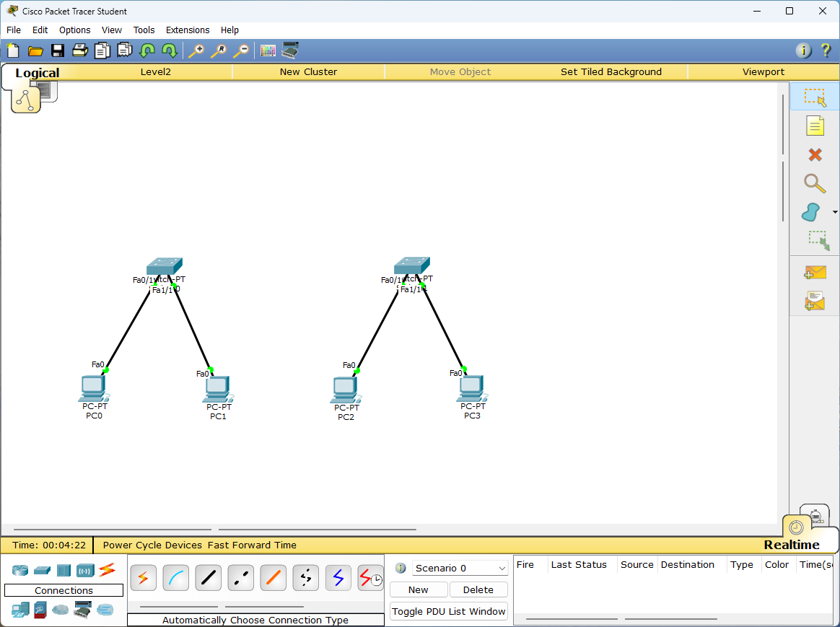Image resolution: width=840 pixels, height=627 pixels.
Task: Expand the Draw Polygon tool arrow
Action: [835, 213]
